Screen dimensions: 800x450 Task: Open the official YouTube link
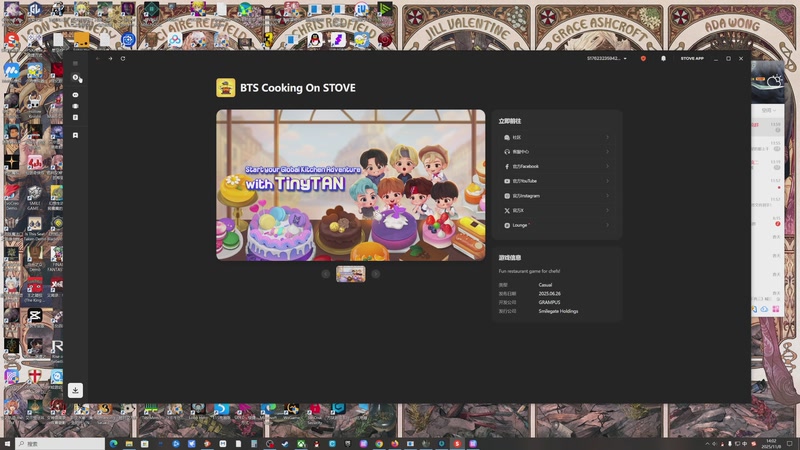coord(557,181)
